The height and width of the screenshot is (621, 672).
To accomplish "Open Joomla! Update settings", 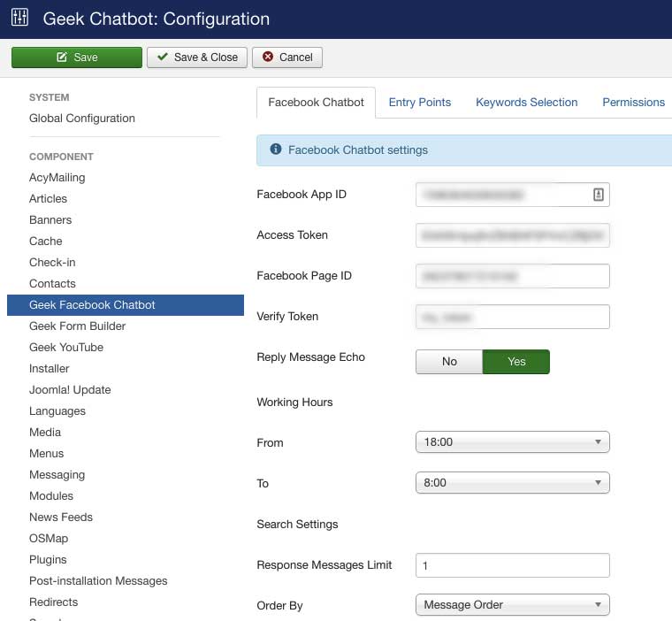I will click(x=70, y=390).
